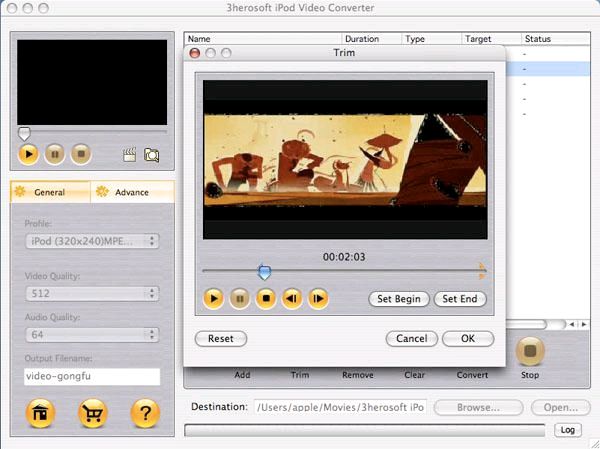Click the Remove label in toolbar

point(358,375)
